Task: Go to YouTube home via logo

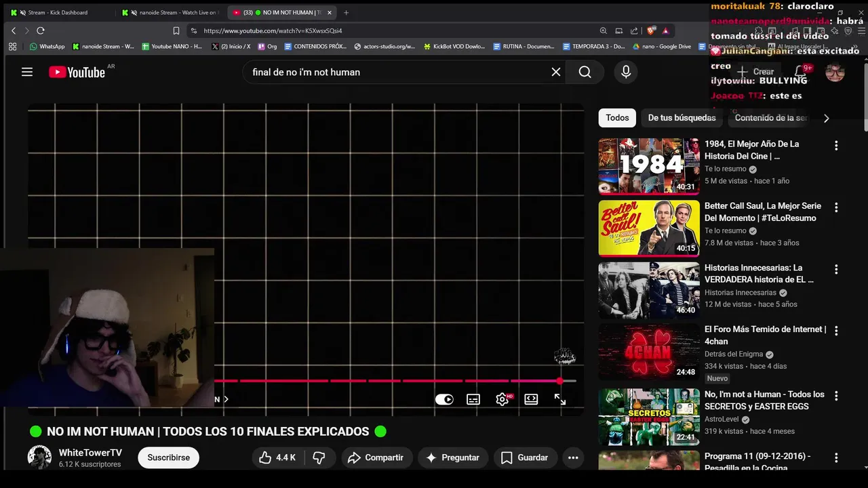Action: [77, 72]
